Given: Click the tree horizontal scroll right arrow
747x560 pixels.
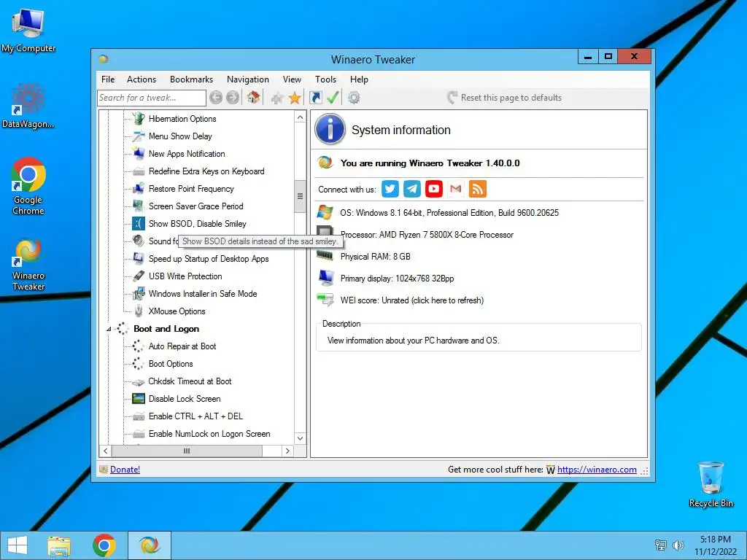Looking at the screenshot, I should (287, 451).
